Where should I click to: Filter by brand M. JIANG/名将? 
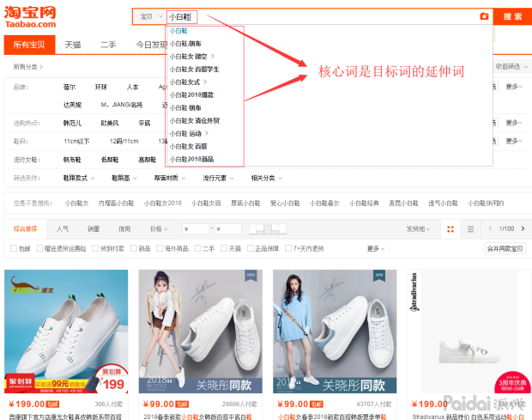122,105
